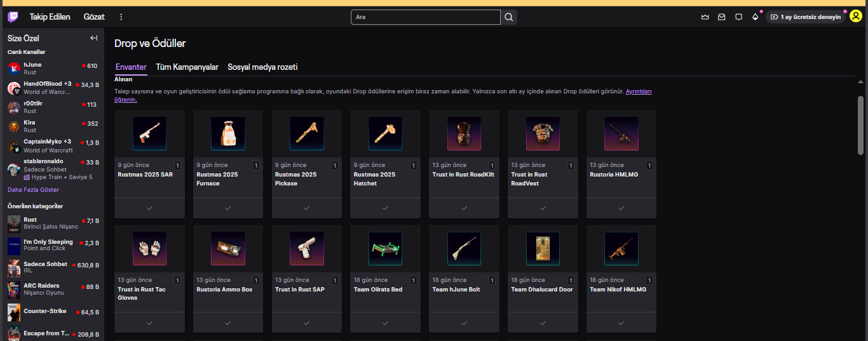The width and height of the screenshot is (868, 341).
Task: Click checkmark under Rustmas 2025 SAR
Action: click(x=149, y=208)
